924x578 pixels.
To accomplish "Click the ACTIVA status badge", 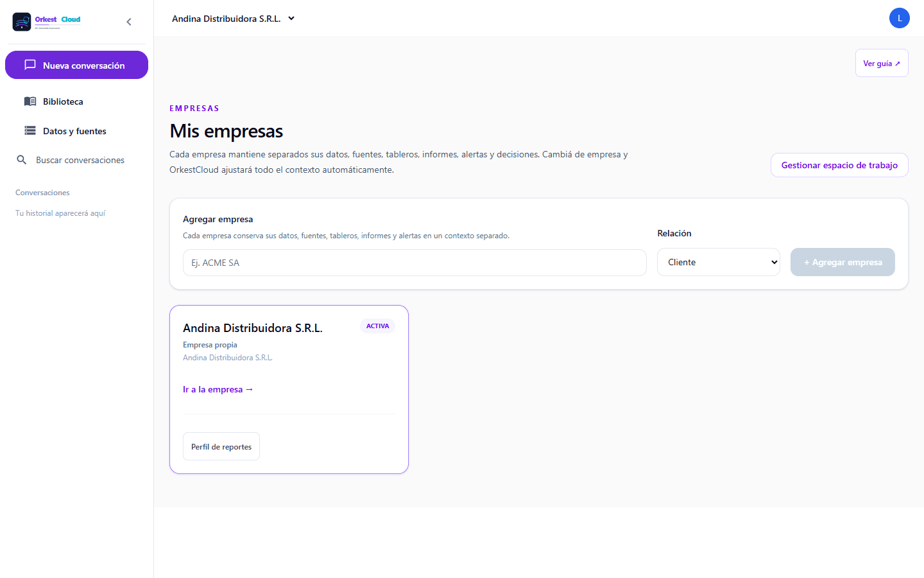I will [x=377, y=326].
